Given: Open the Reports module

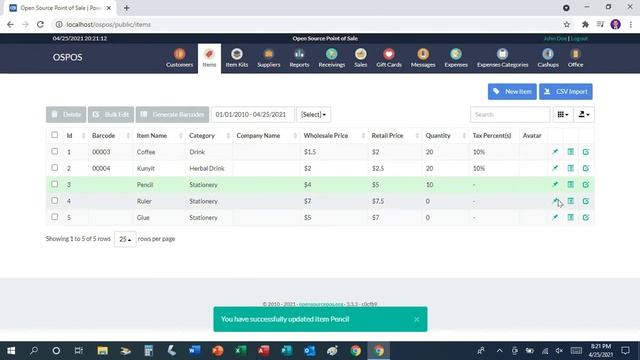Looking at the screenshot, I should pyautogui.click(x=299, y=58).
